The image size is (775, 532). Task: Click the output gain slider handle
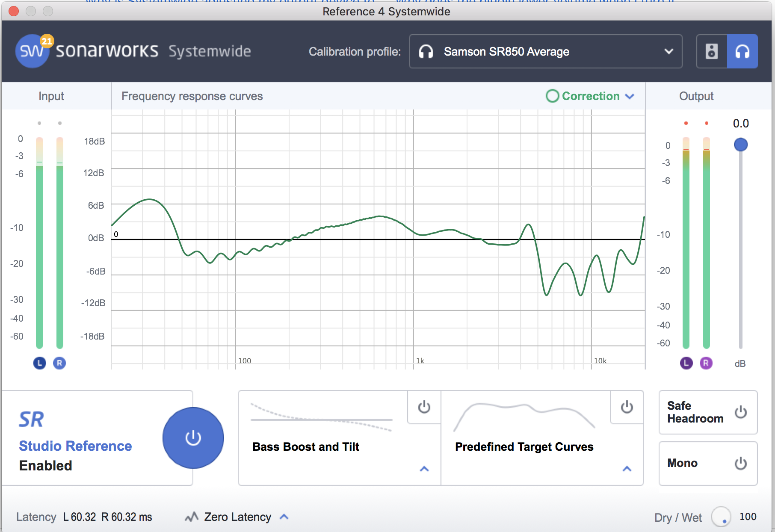[x=740, y=145]
